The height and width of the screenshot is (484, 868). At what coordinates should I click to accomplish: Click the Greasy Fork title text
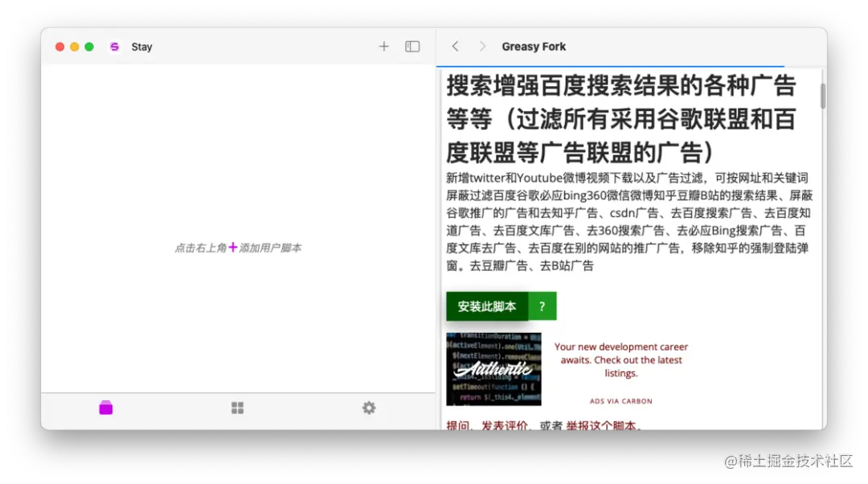(534, 47)
